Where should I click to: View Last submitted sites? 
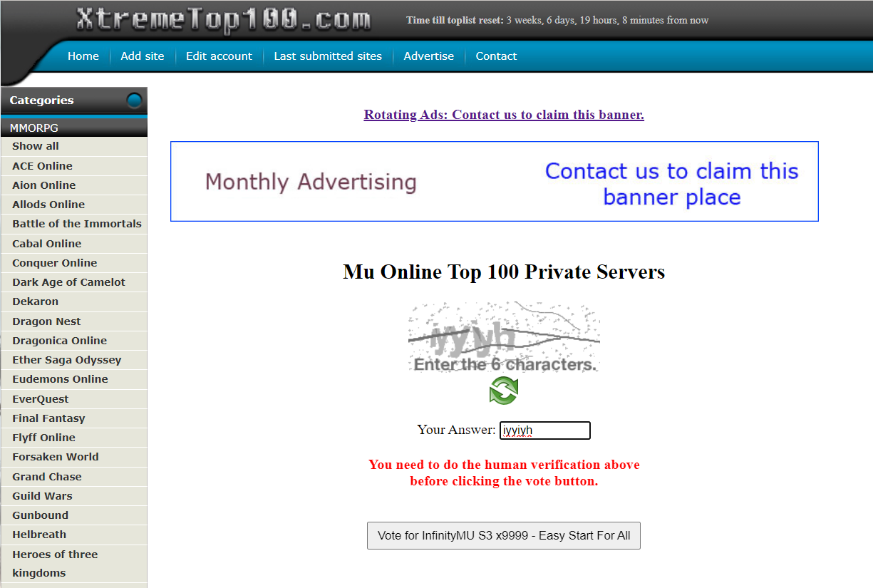tap(328, 56)
